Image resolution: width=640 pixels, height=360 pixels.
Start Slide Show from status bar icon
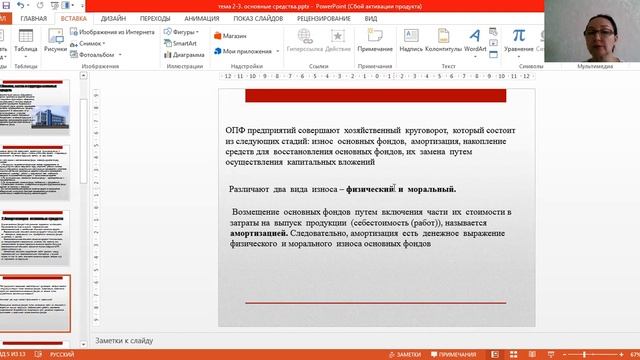pyautogui.click(x=551, y=354)
